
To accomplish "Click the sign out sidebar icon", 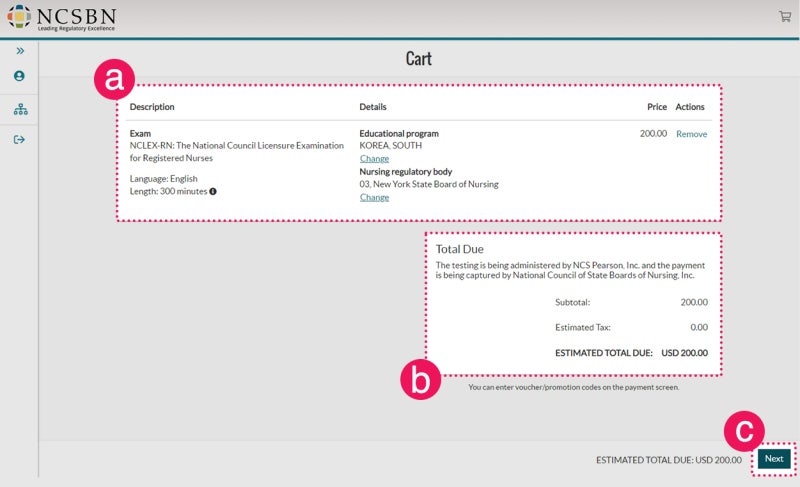I will click(19, 140).
